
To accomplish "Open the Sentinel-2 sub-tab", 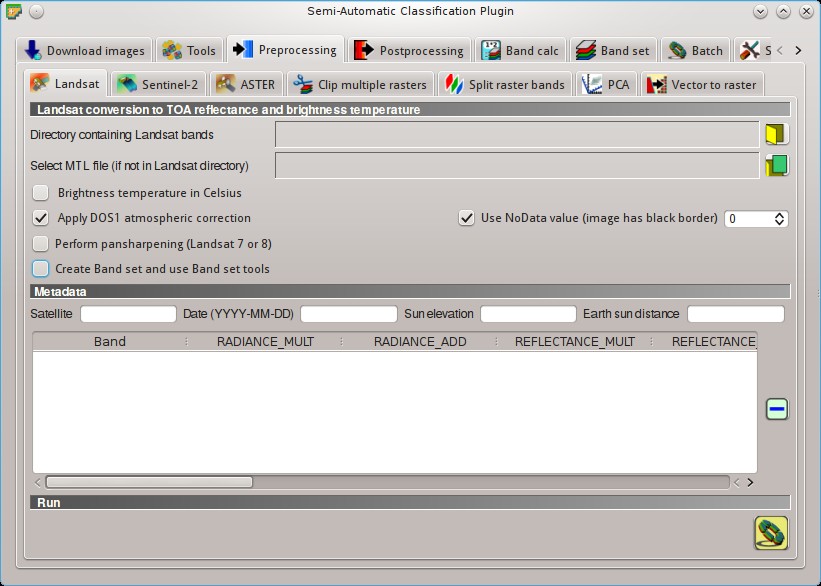I will pos(158,84).
